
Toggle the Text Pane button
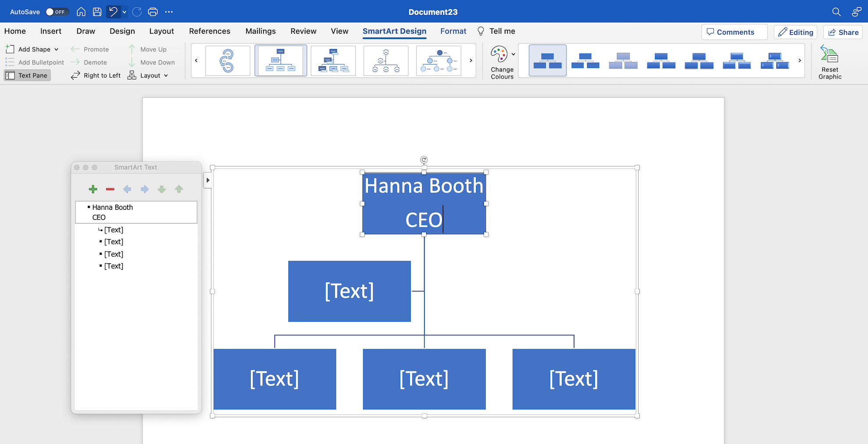pyautogui.click(x=27, y=75)
